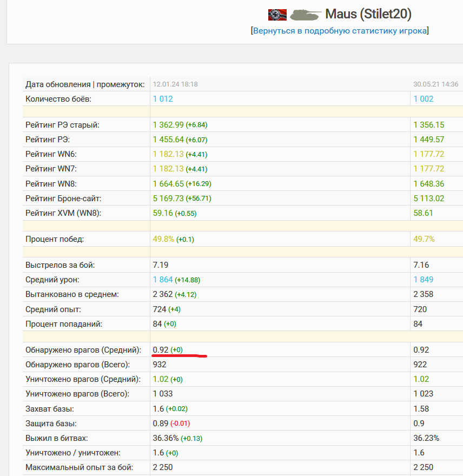Click average damage value 1 864
Viewport: 463px width, 476px height.
[163, 280]
